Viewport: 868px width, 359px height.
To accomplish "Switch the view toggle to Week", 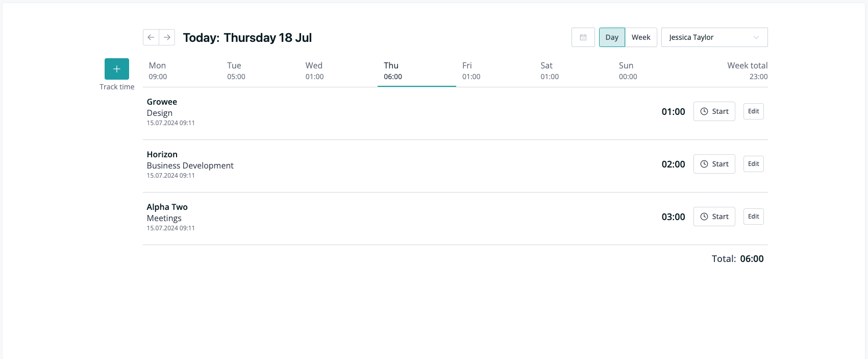I will pos(641,37).
